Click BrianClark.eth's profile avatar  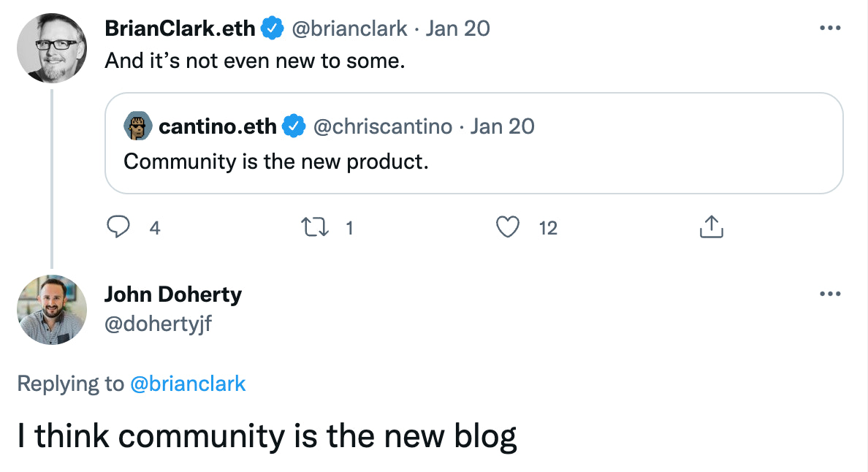pos(52,47)
